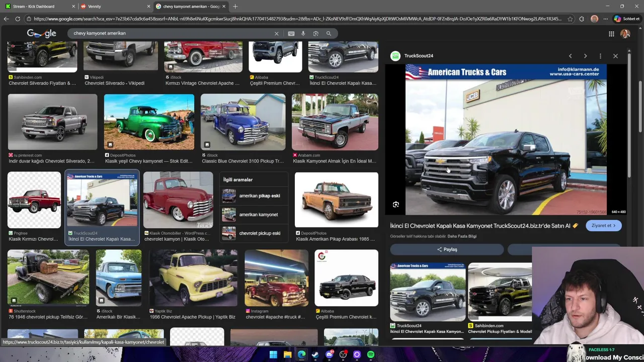Open Spotify from taskbar

(371, 354)
